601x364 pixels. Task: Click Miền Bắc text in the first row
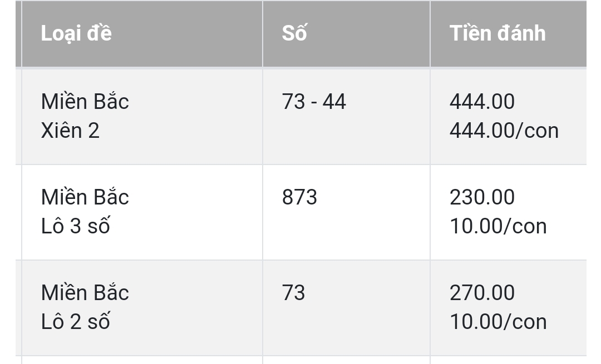pos(85,102)
